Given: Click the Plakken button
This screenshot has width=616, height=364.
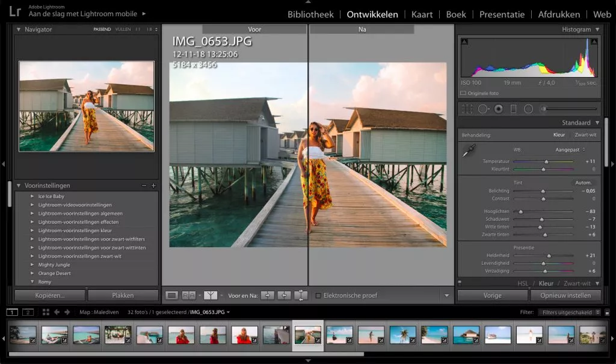Looking at the screenshot, I should pyautogui.click(x=123, y=295).
